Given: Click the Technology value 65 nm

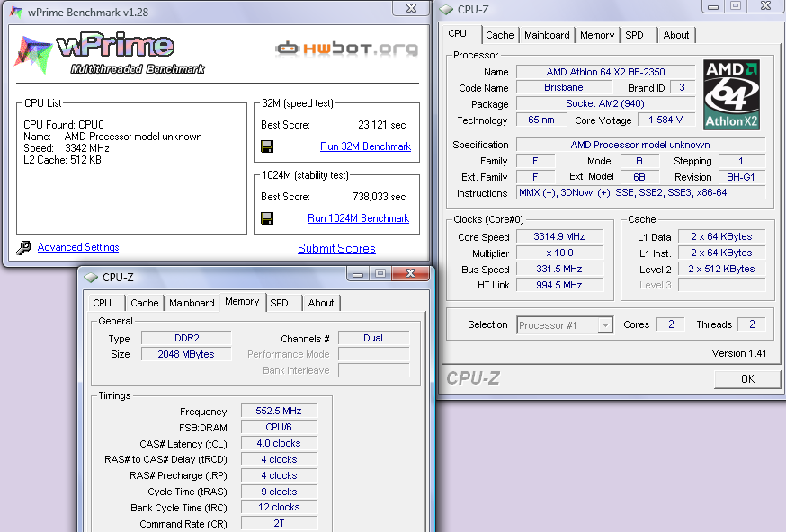Looking at the screenshot, I should tap(541, 120).
